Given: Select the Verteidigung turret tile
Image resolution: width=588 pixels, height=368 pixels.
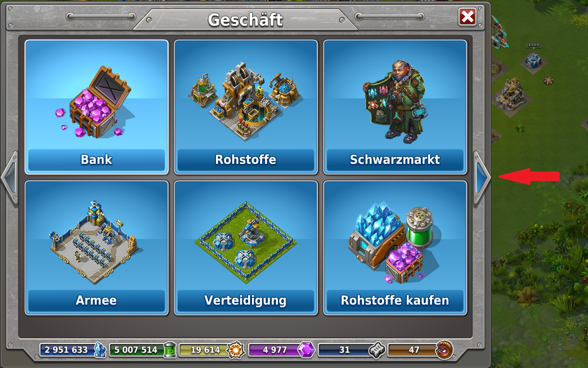Looking at the screenshot, I should click(x=246, y=248).
